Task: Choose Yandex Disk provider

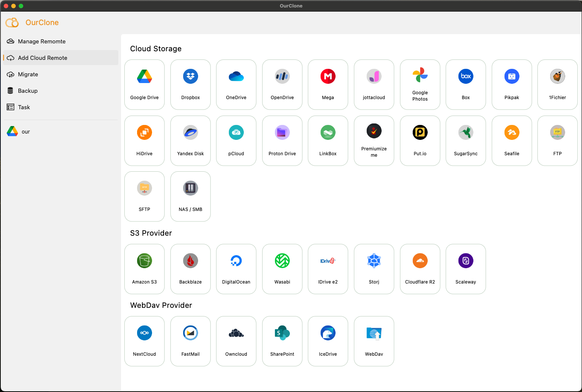Action: [191, 141]
